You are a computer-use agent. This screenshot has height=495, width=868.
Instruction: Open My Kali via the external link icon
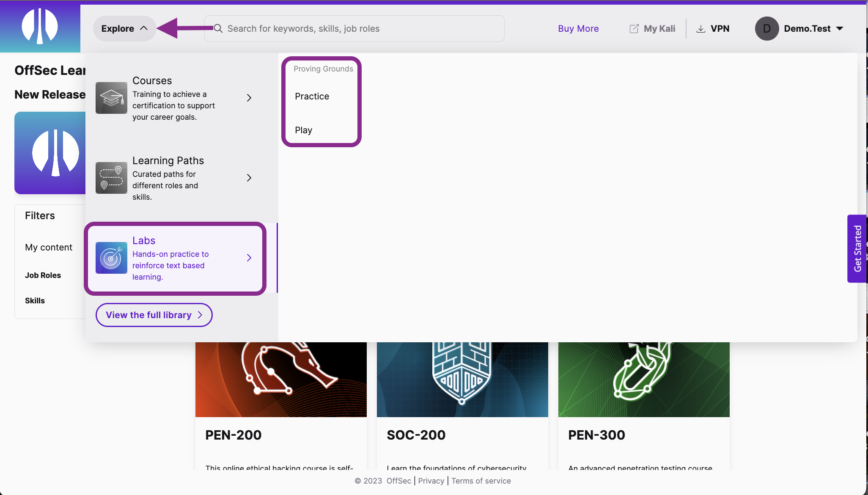pos(634,28)
